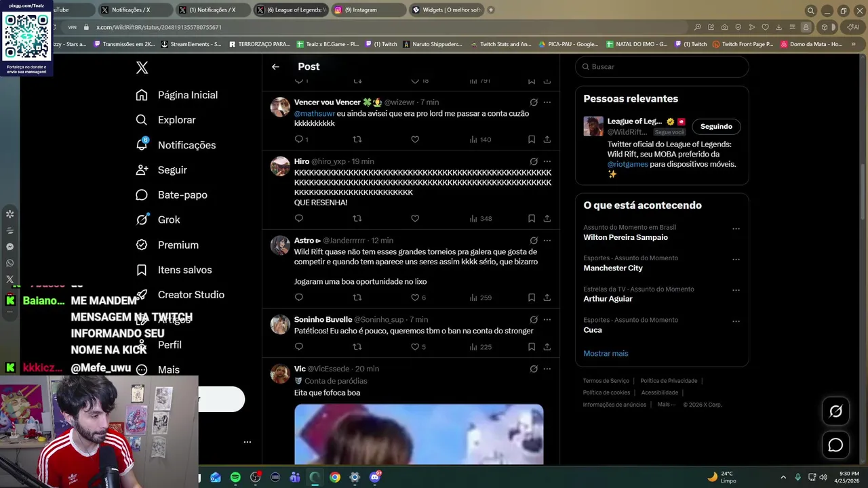Open Wilton Pereira Sampaio trending topic
The width and height of the screenshot is (868, 488).
pyautogui.click(x=625, y=237)
